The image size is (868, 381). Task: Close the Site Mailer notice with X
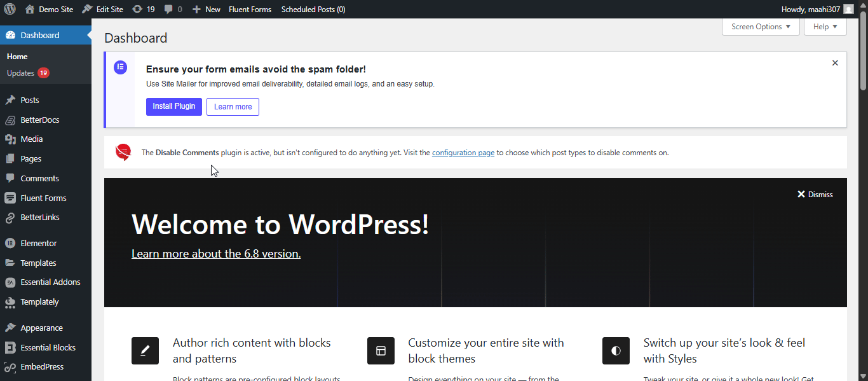[x=835, y=63]
